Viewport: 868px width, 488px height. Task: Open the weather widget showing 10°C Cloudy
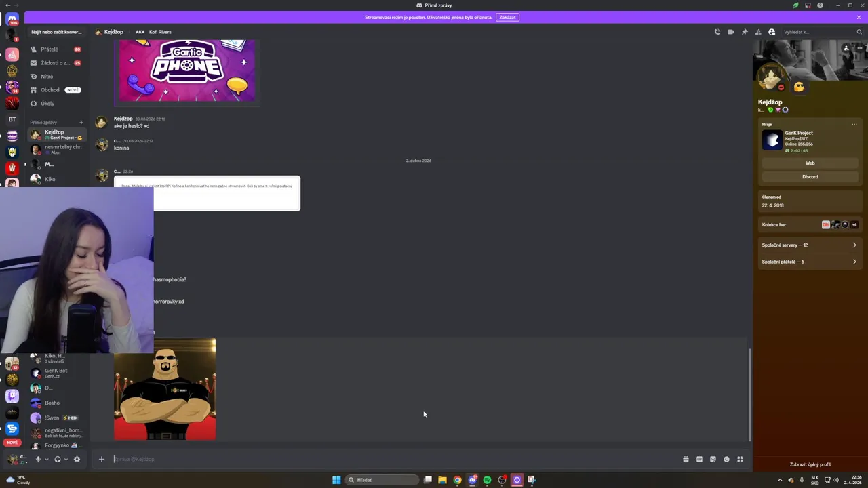pos(19,480)
